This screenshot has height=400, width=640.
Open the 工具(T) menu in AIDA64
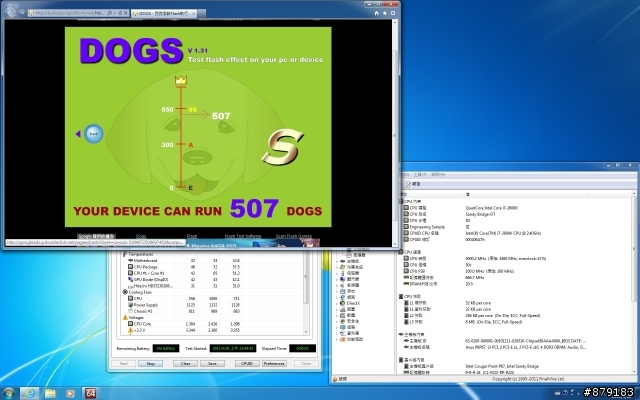pyautogui.click(x=420, y=174)
